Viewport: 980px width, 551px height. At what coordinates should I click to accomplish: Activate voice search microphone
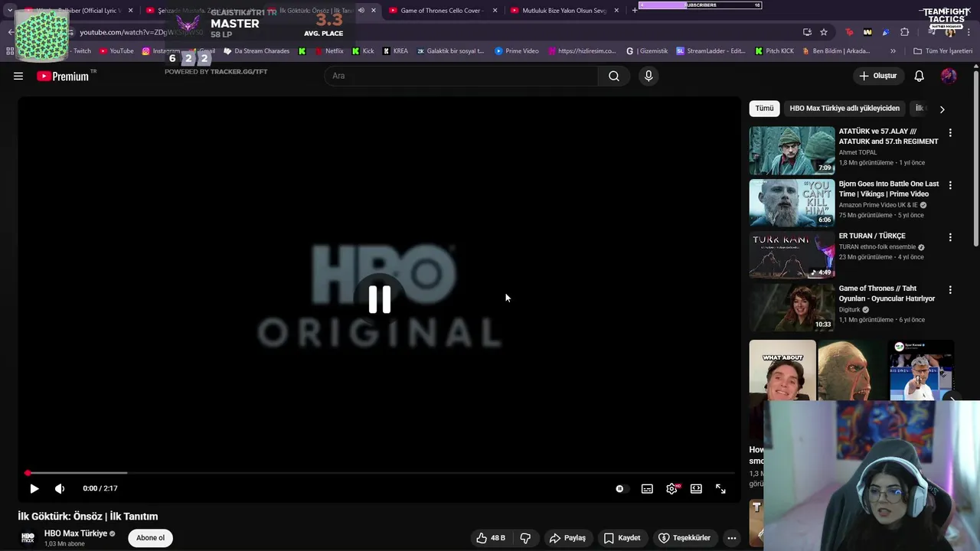[648, 76]
